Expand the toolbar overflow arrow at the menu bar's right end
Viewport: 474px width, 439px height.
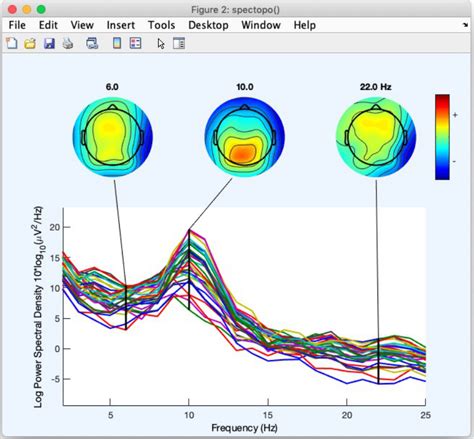pos(465,25)
